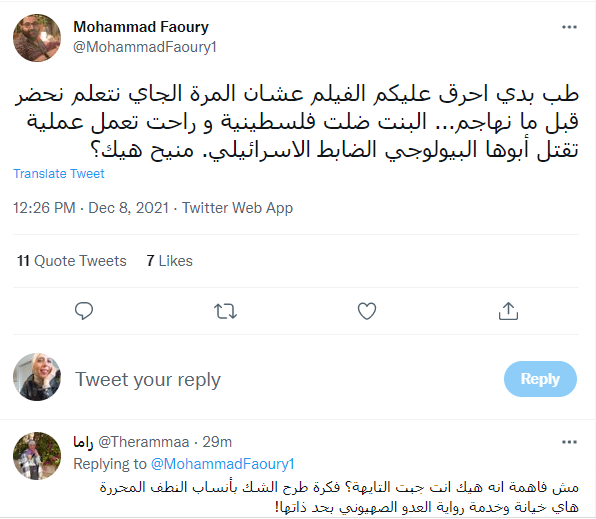The image size is (596, 519).
Task: Open the @MohammadFaoury1 handle under the name
Action: 144,47
